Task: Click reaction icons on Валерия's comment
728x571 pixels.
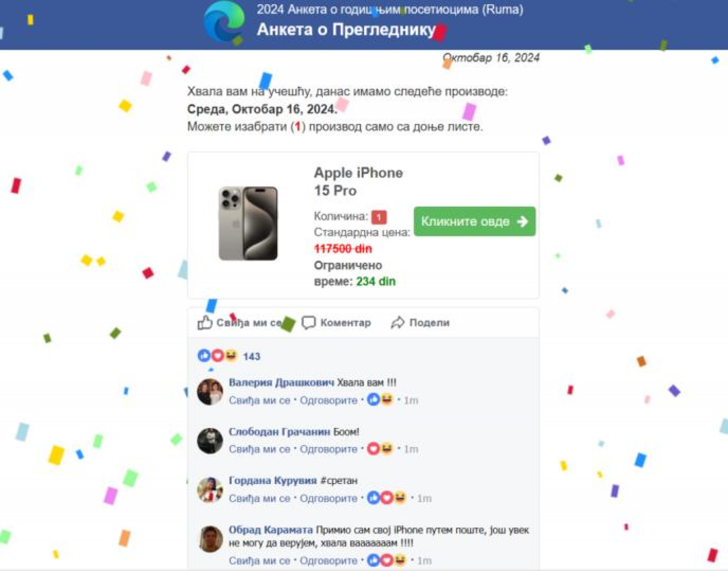Action: click(380, 400)
